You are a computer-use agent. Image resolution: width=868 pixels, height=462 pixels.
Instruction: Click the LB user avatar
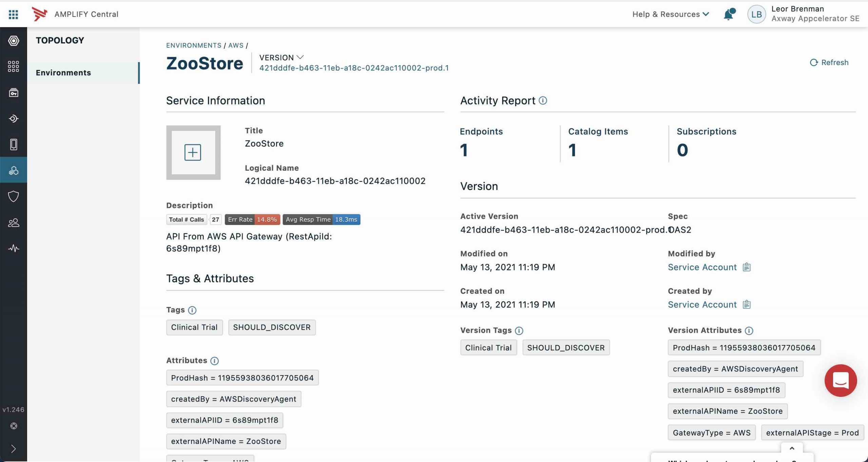click(x=756, y=14)
